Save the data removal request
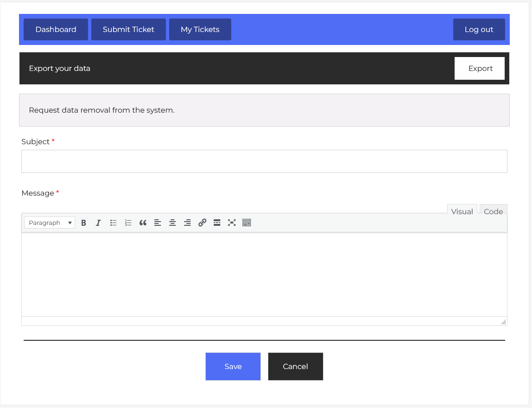The width and height of the screenshot is (532, 408). click(x=233, y=366)
